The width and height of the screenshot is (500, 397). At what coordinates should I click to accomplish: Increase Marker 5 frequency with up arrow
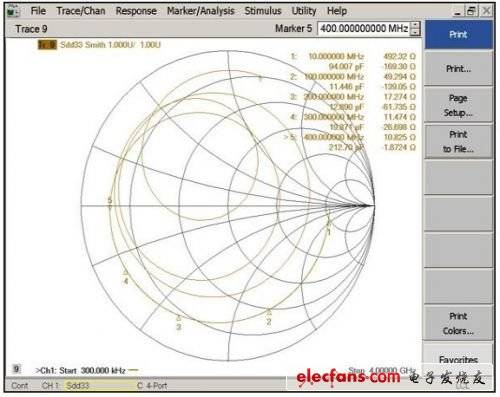(x=415, y=25)
